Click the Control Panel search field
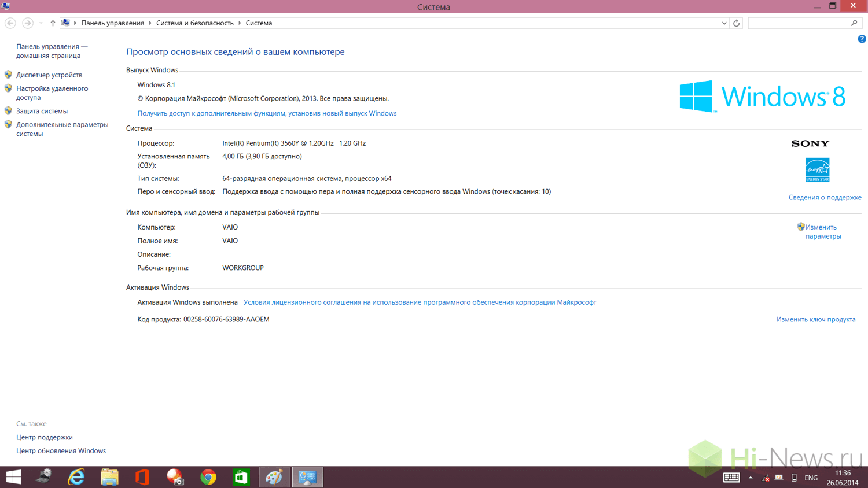The width and height of the screenshot is (868, 488). pyautogui.click(x=799, y=23)
